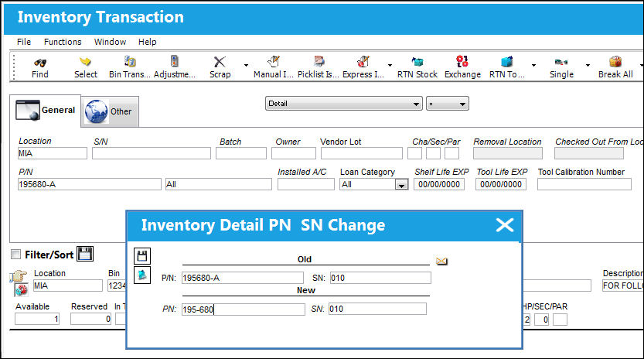The image size is (644, 359).
Task: Click the pointing hand icon next to Location
Action: point(19,276)
